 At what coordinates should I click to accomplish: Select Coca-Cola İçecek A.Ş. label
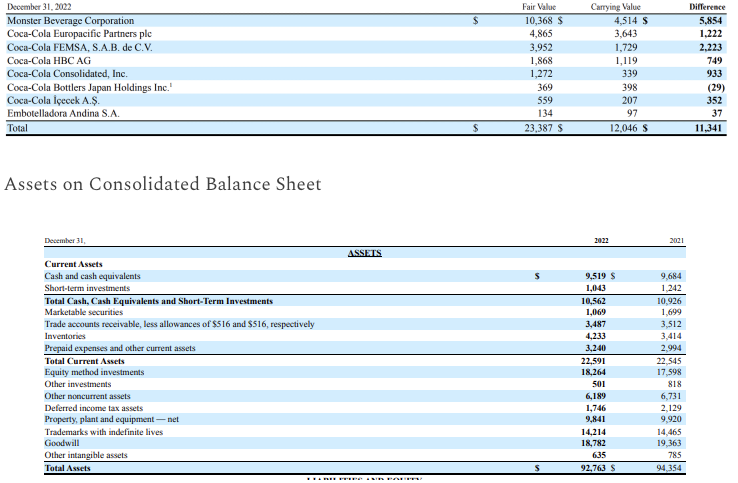[53, 101]
